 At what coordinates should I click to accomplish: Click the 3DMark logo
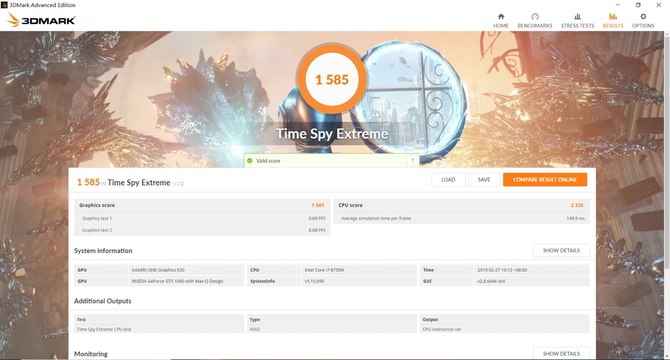(x=41, y=20)
